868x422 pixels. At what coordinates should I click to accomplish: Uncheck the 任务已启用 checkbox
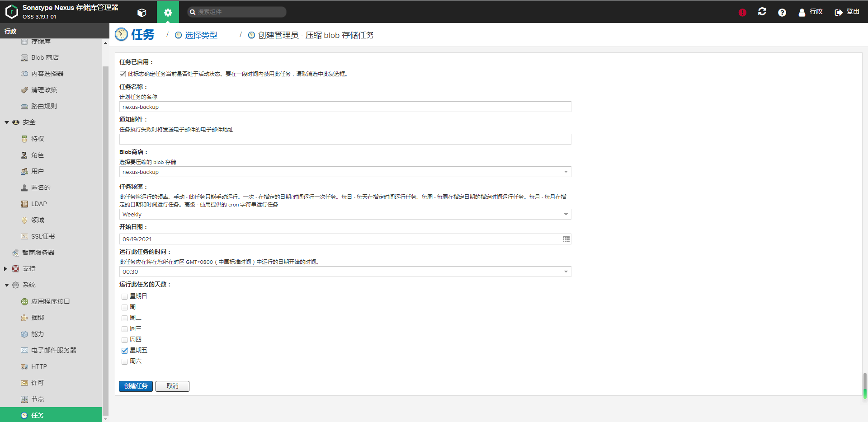tap(123, 74)
